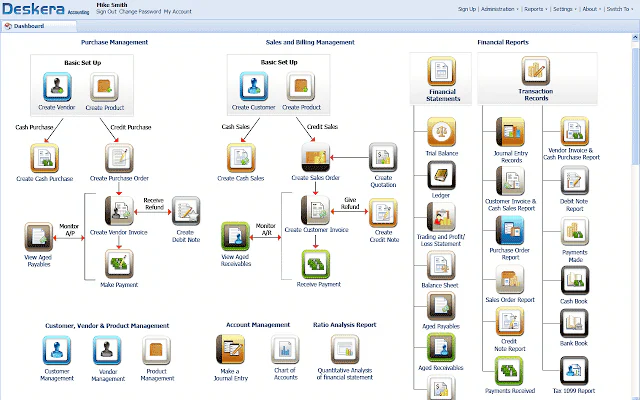Click Create Product icon under Purchase Management
Image resolution: width=640 pixels, height=400 pixels.
(x=104, y=87)
